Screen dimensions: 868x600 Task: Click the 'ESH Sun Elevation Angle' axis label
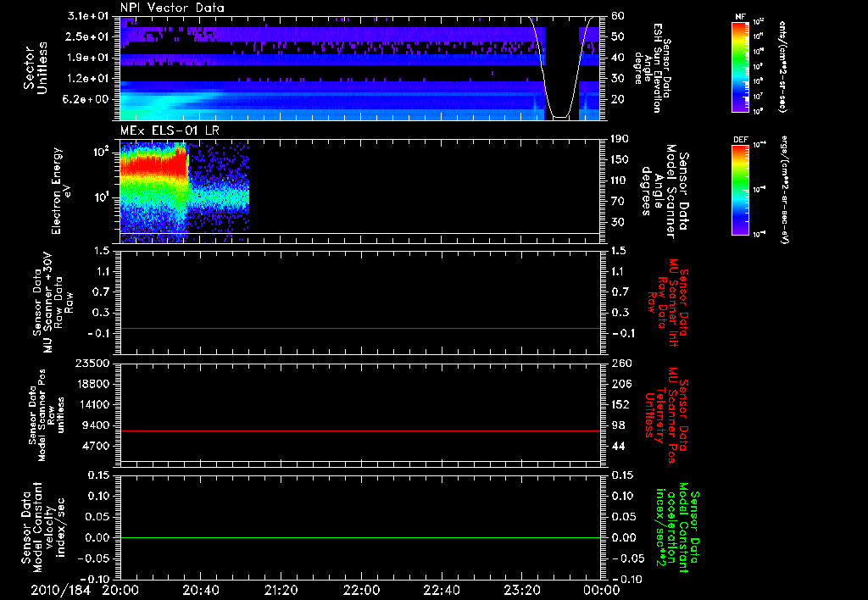coord(652,68)
